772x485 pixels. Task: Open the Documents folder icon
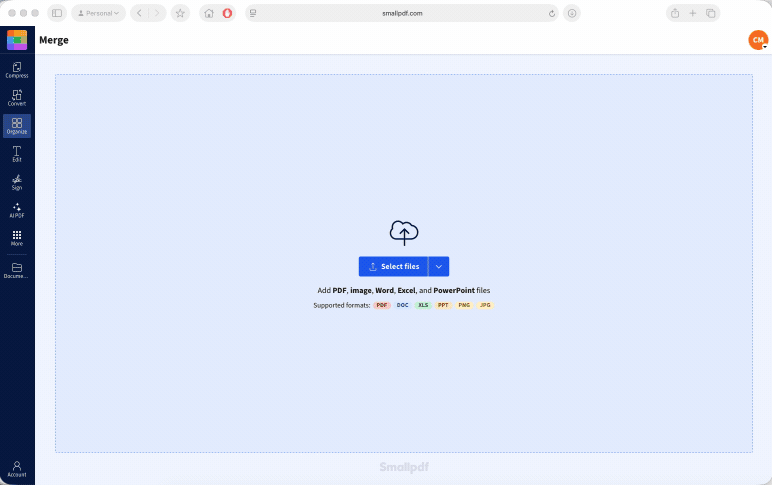point(17,271)
